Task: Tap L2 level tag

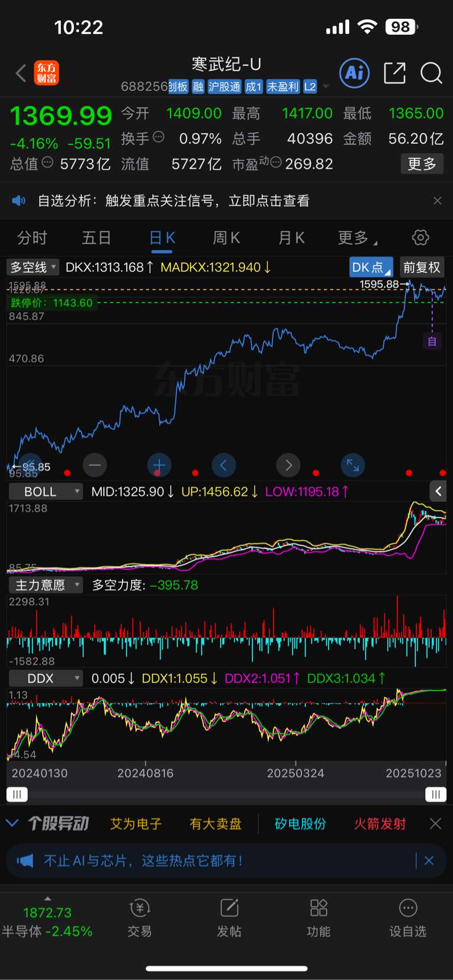Action: (310, 87)
